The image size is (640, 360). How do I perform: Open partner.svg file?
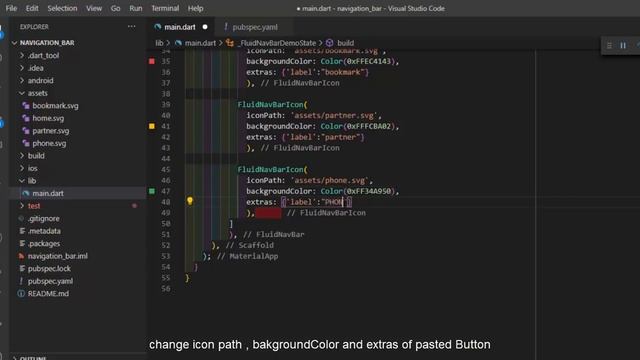[x=51, y=131]
